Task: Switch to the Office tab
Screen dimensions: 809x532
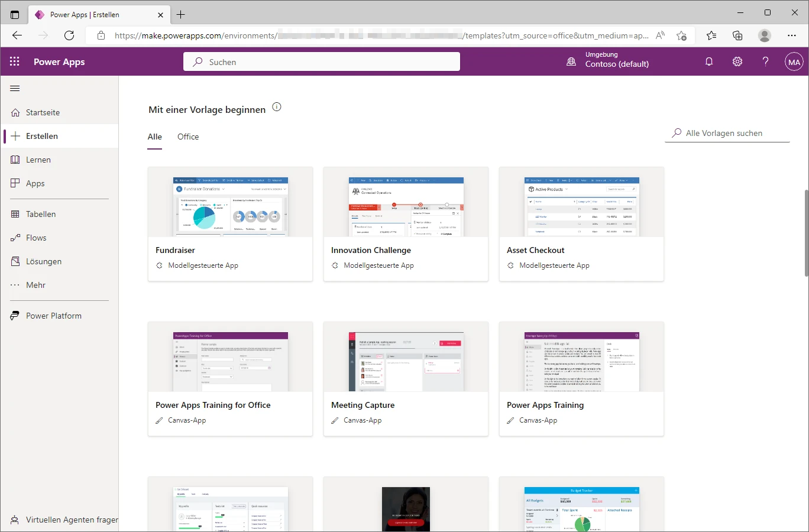Action: (188, 137)
